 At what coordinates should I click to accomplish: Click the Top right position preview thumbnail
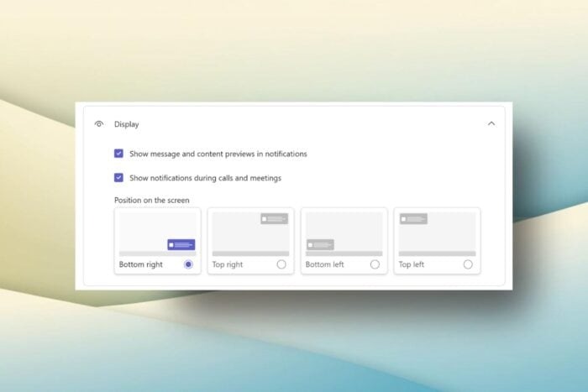click(250, 234)
